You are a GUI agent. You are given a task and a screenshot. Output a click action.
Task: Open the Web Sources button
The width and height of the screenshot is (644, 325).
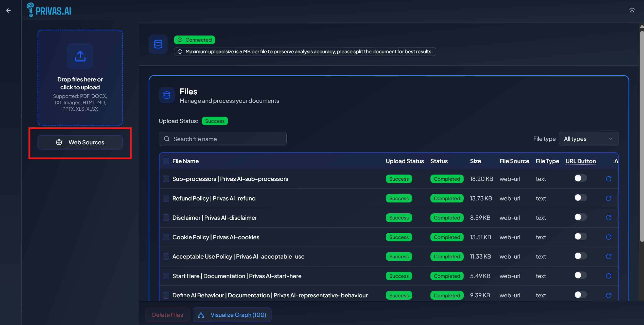click(80, 142)
